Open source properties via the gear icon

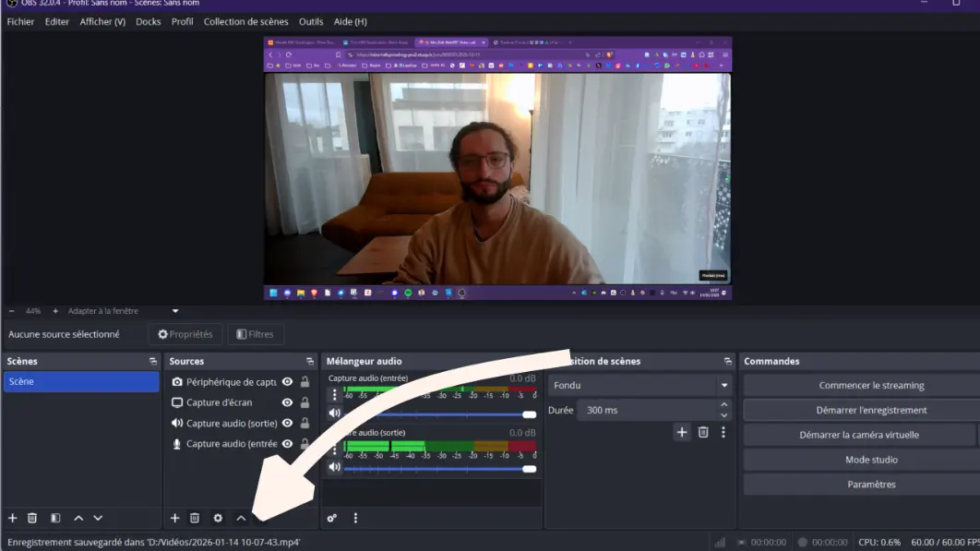tap(218, 519)
